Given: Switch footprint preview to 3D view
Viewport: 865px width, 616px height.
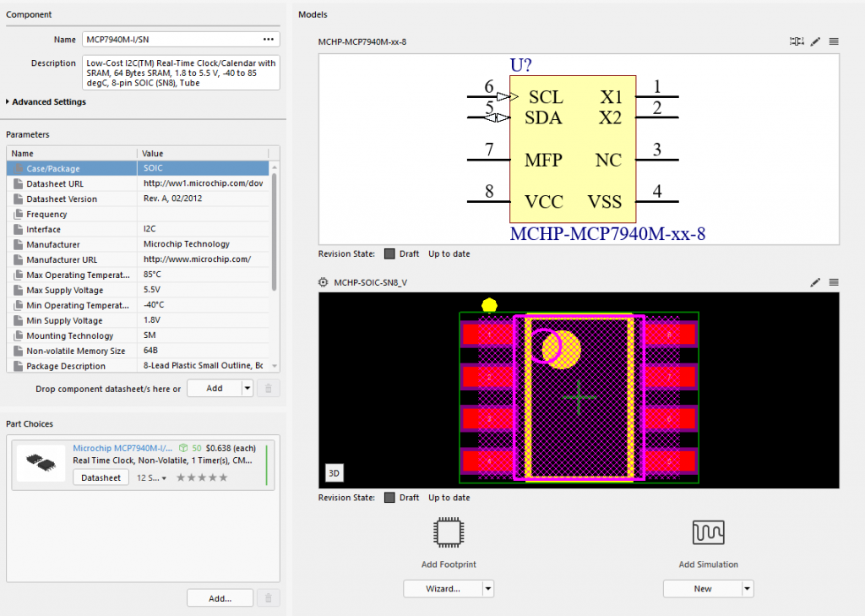Looking at the screenshot, I should coord(334,473).
